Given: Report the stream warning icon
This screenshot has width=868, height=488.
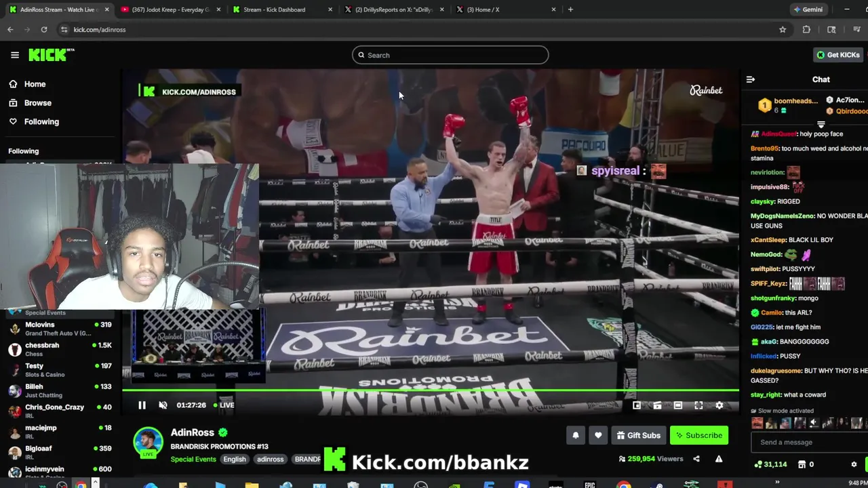Looking at the screenshot, I should [x=719, y=459].
